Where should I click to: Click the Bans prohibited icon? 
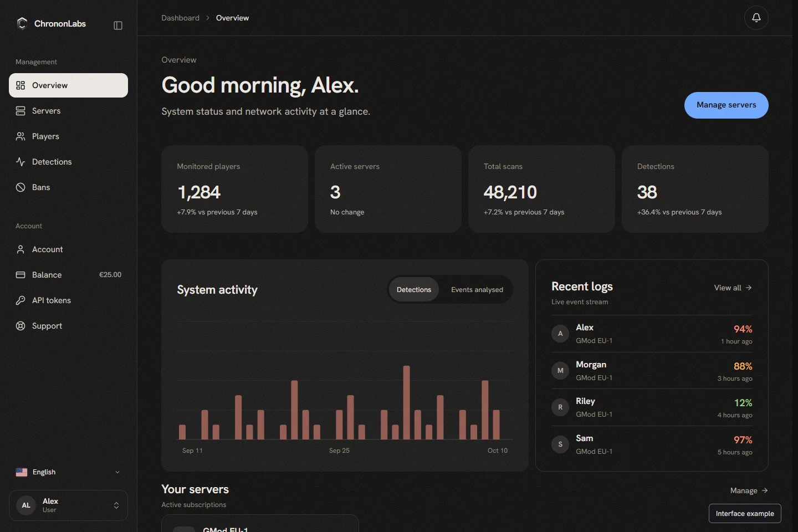click(21, 187)
